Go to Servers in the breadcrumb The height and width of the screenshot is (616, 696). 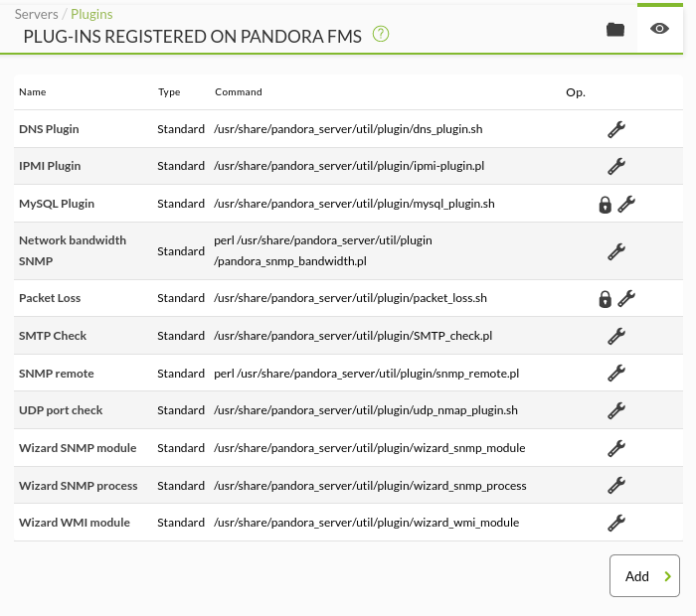(x=36, y=14)
